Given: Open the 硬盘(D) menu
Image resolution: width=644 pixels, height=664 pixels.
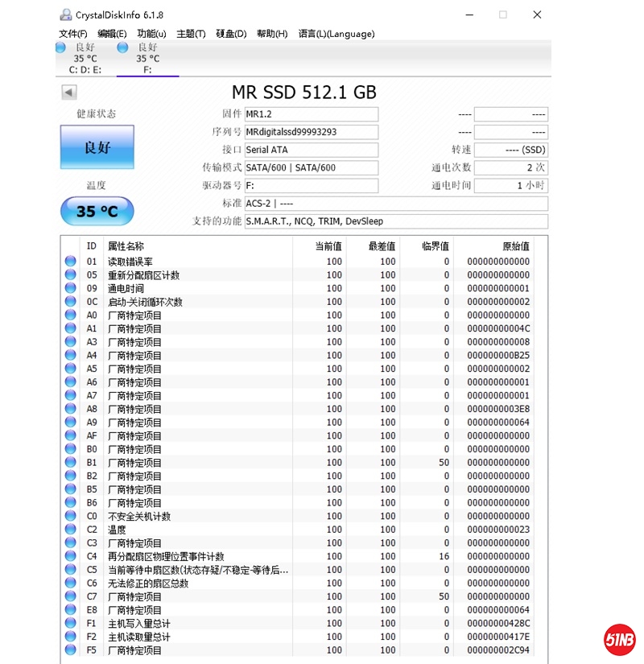Looking at the screenshot, I should tap(231, 34).
